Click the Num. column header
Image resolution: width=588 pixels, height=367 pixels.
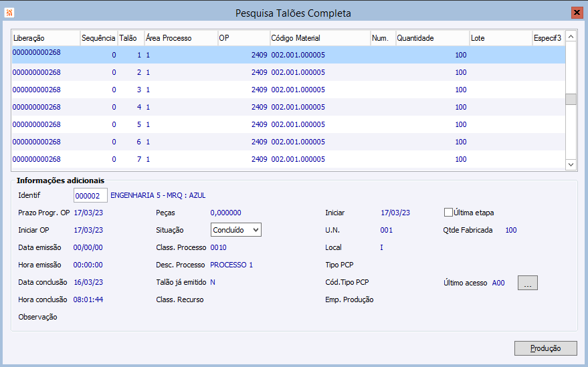(383, 38)
